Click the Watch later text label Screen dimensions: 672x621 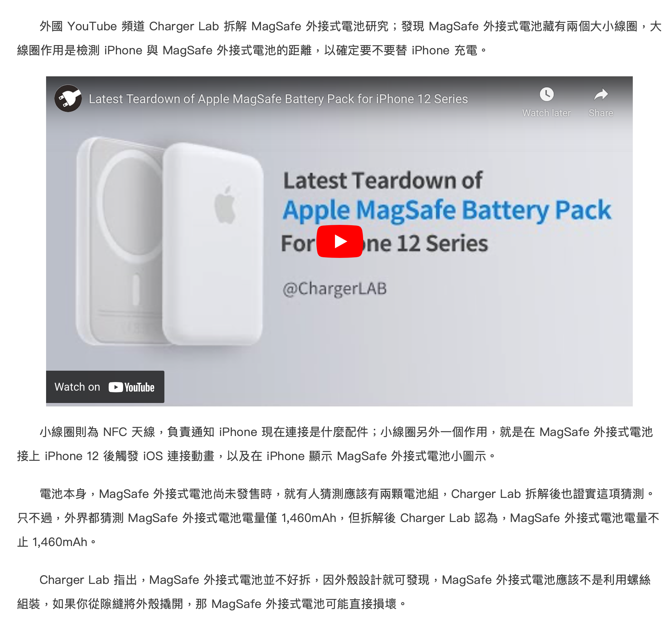pos(546,113)
